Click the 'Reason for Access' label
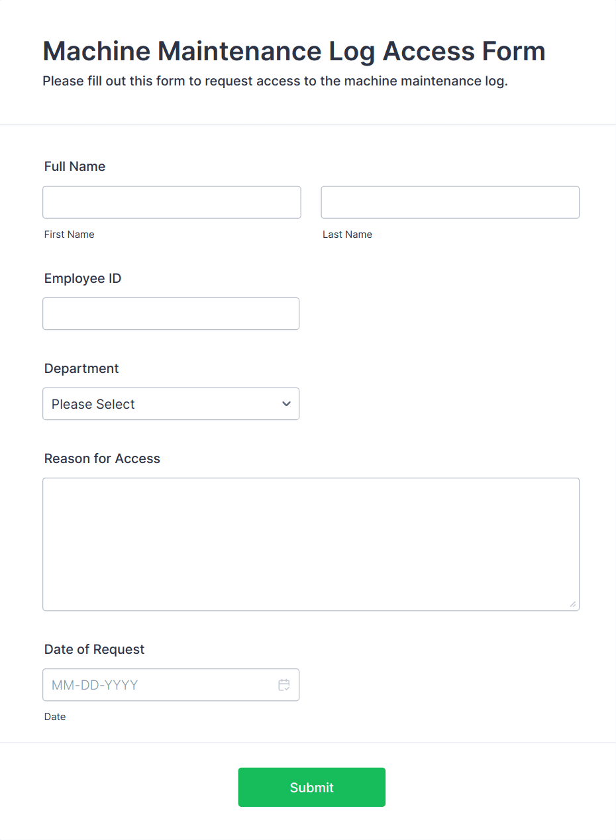The height and width of the screenshot is (840, 616). tap(102, 458)
